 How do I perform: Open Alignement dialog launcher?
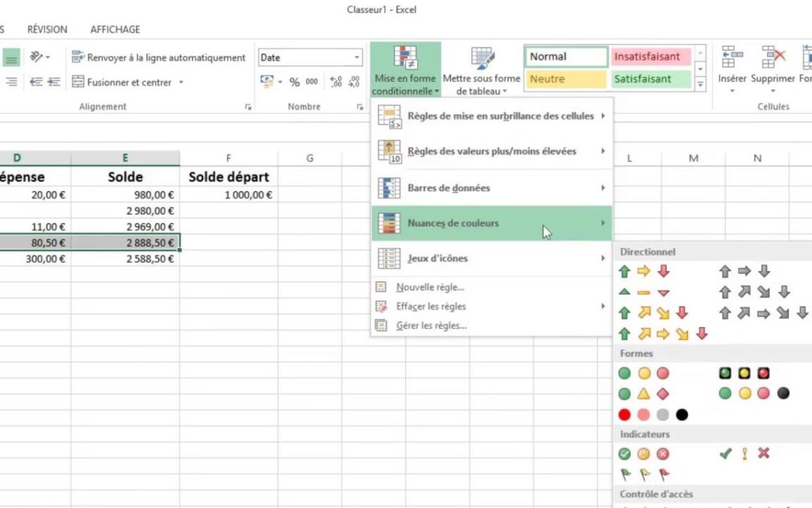tap(248, 107)
